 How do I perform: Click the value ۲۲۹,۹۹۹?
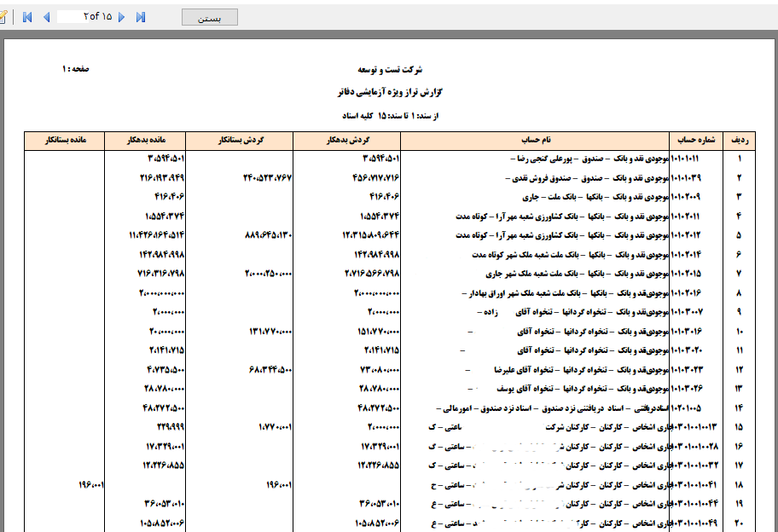171,427
